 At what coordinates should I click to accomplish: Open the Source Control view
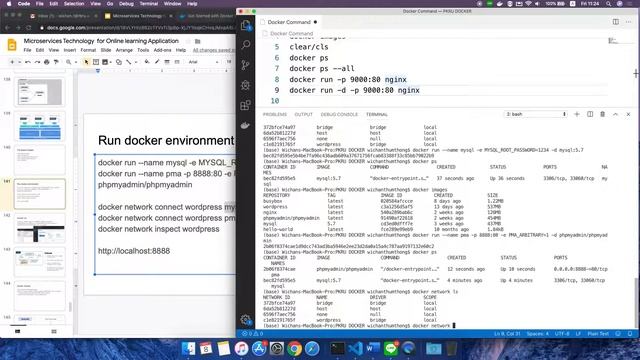click(x=245, y=65)
